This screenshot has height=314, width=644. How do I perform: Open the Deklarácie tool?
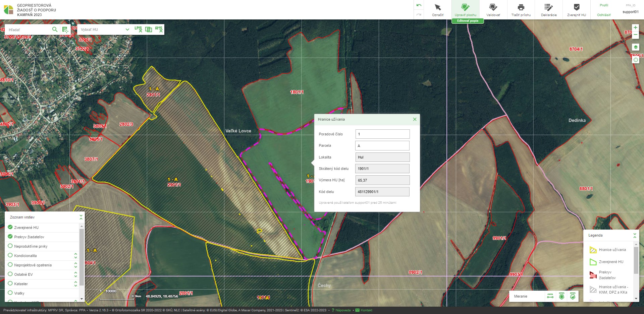pyautogui.click(x=549, y=10)
